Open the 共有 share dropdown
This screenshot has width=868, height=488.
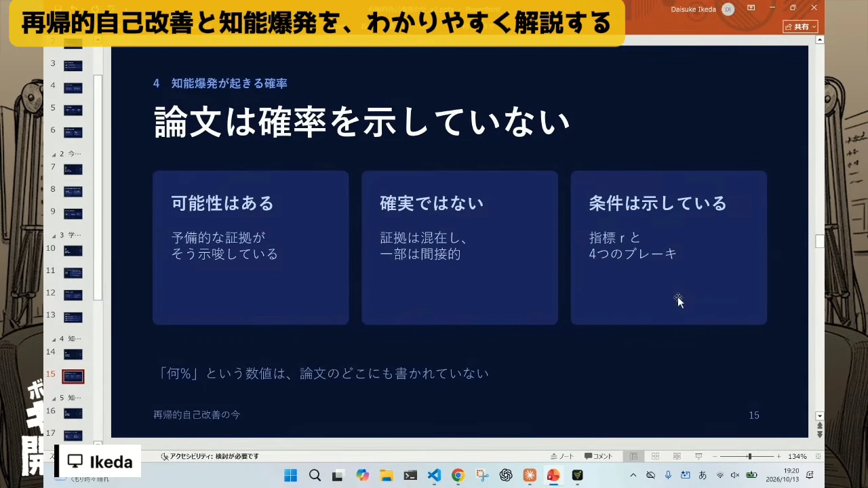tap(801, 26)
